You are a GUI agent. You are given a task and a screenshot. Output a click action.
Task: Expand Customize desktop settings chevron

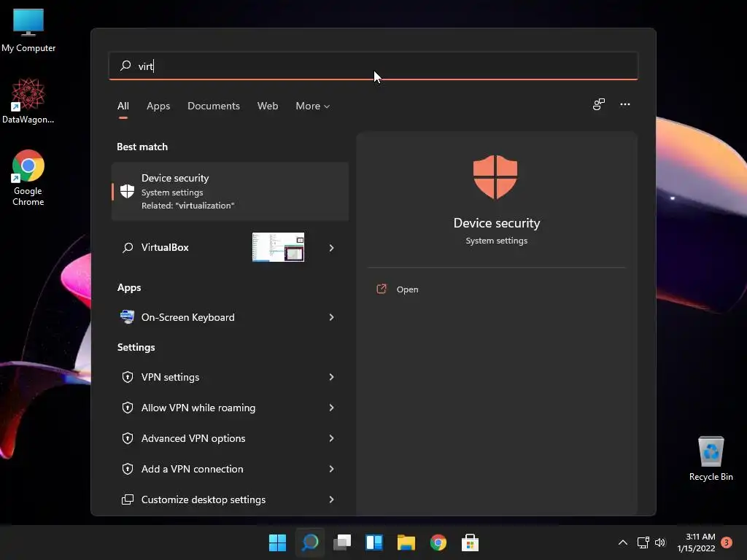click(x=332, y=499)
